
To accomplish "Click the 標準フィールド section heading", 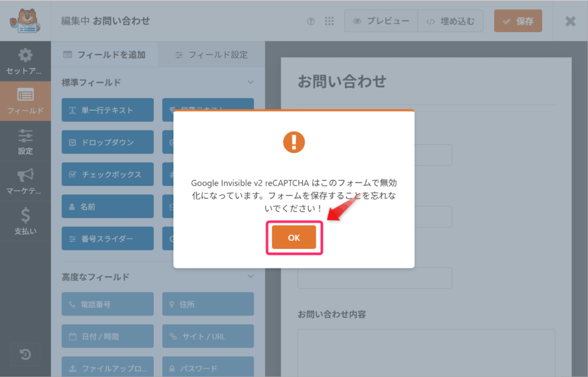I will pos(91,83).
